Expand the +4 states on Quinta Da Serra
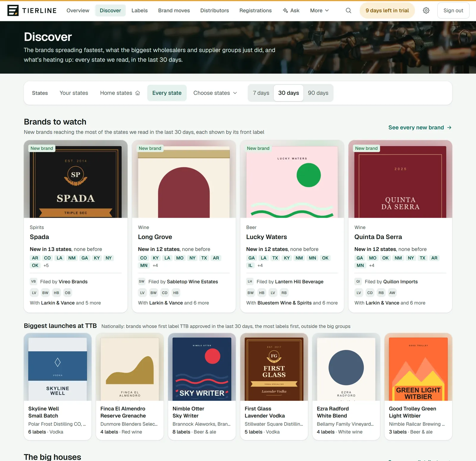 coord(372,265)
